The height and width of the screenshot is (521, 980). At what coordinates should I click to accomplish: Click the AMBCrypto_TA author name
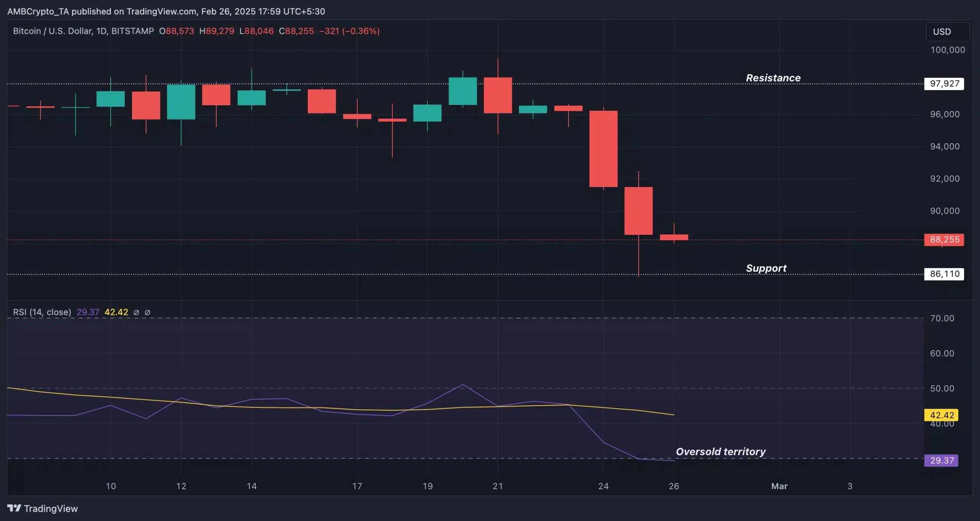tap(38, 11)
